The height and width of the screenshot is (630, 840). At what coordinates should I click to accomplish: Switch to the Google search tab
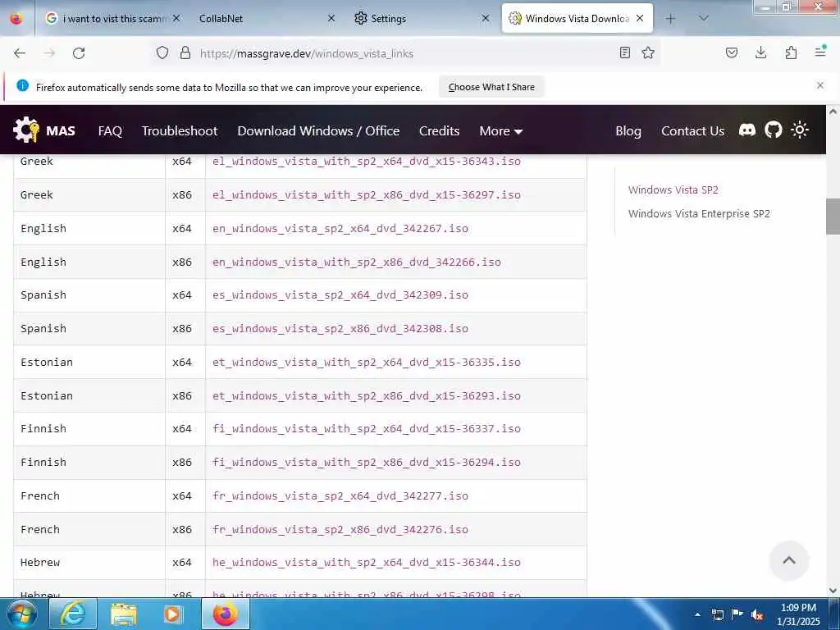[112, 18]
